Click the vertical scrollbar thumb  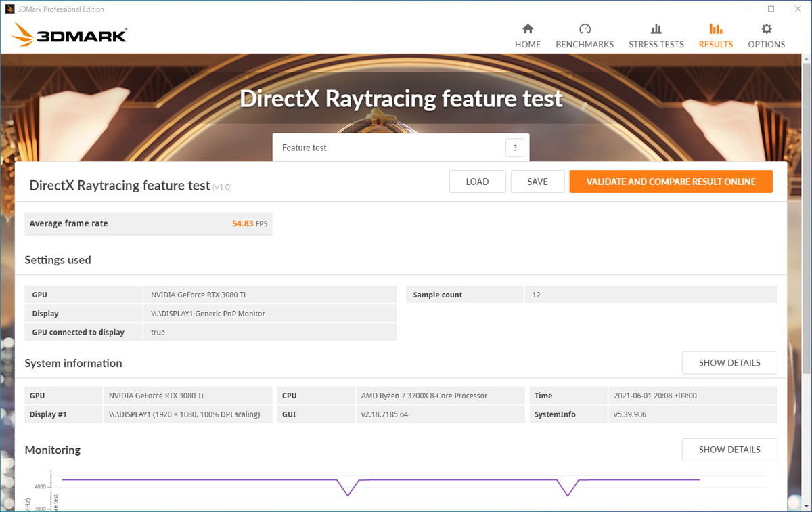pos(806,218)
